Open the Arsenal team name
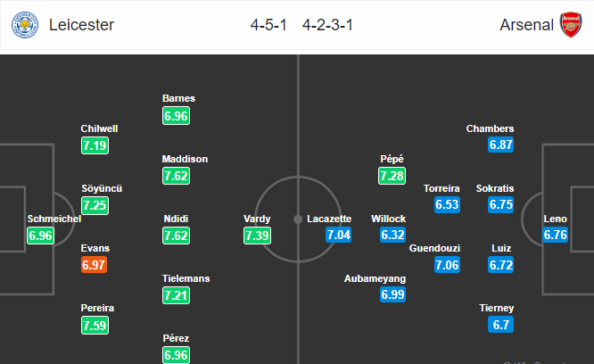The image size is (594, 364). click(x=526, y=25)
